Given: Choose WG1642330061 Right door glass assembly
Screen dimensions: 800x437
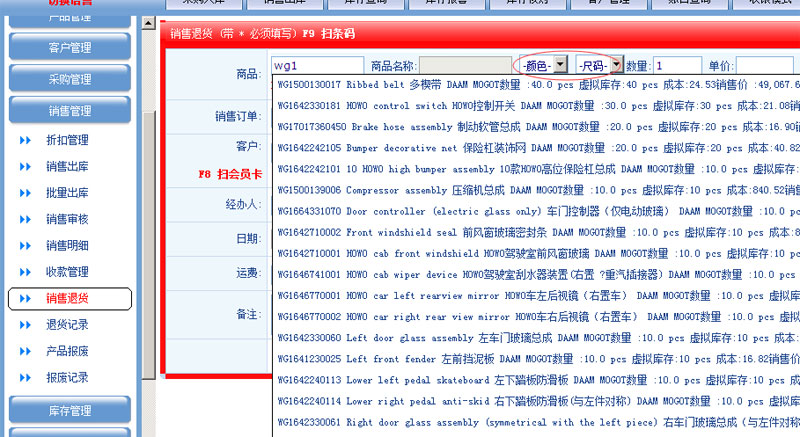Looking at the screenshot, I should click(536, 422).
